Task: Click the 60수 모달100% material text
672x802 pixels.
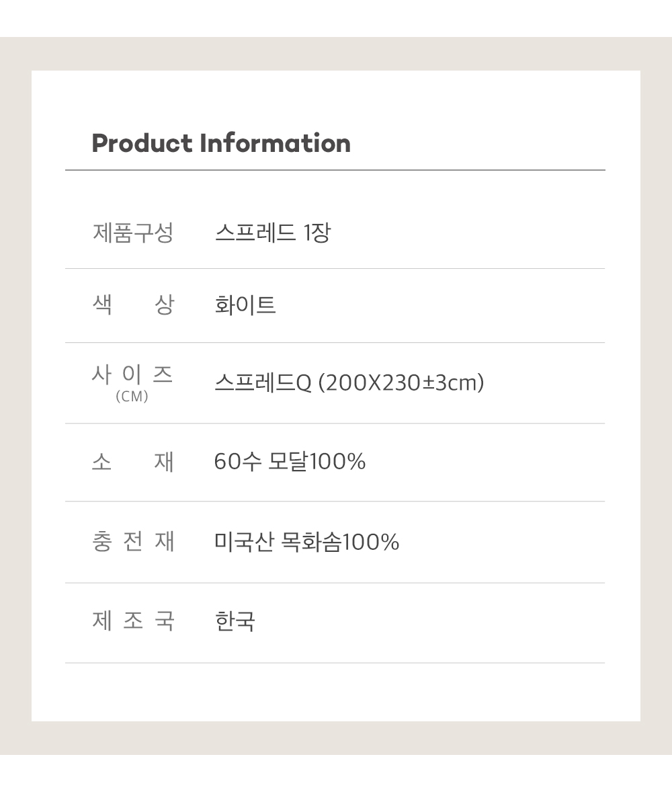Action: click(x=290, y=461)
